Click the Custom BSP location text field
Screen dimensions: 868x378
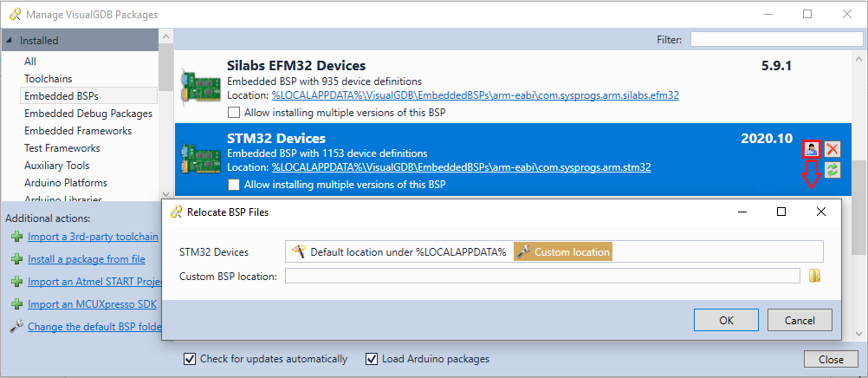(x=542, y=276)
